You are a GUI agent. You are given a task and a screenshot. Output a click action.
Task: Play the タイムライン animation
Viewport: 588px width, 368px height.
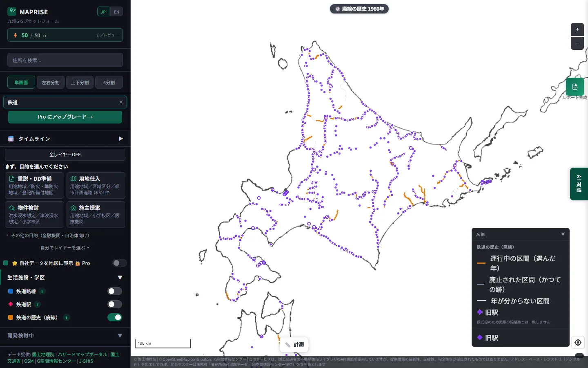[x=120, y=139]
